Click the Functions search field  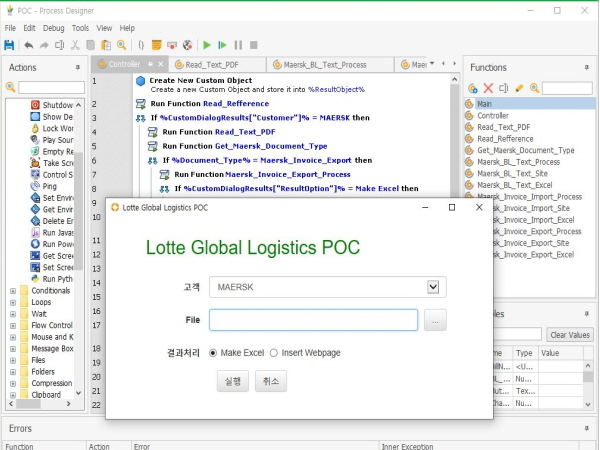(x=567, y=88)
